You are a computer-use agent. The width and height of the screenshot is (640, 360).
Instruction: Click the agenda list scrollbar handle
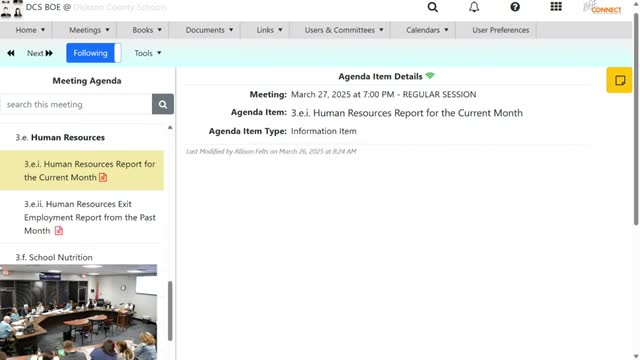170,311
